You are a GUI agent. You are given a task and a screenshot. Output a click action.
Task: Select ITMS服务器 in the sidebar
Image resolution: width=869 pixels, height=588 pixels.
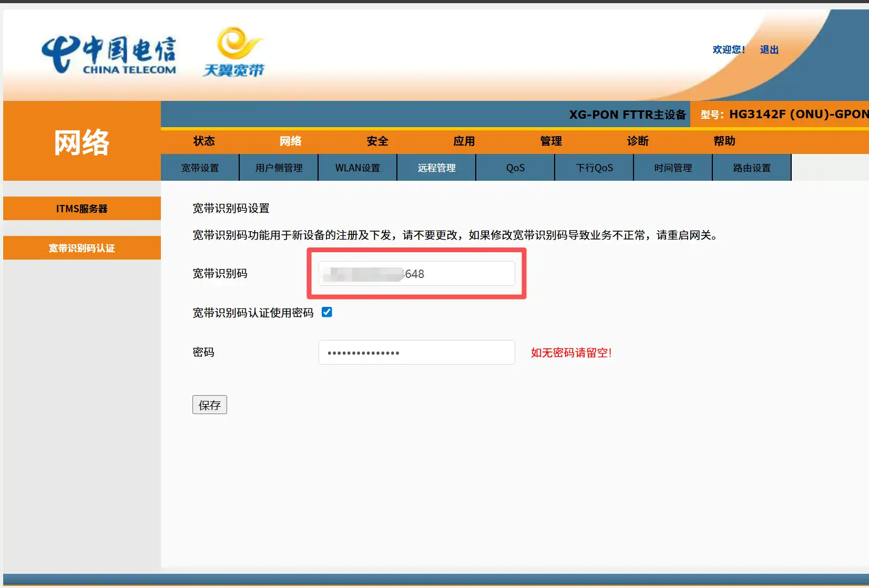[x=81, y=209]
